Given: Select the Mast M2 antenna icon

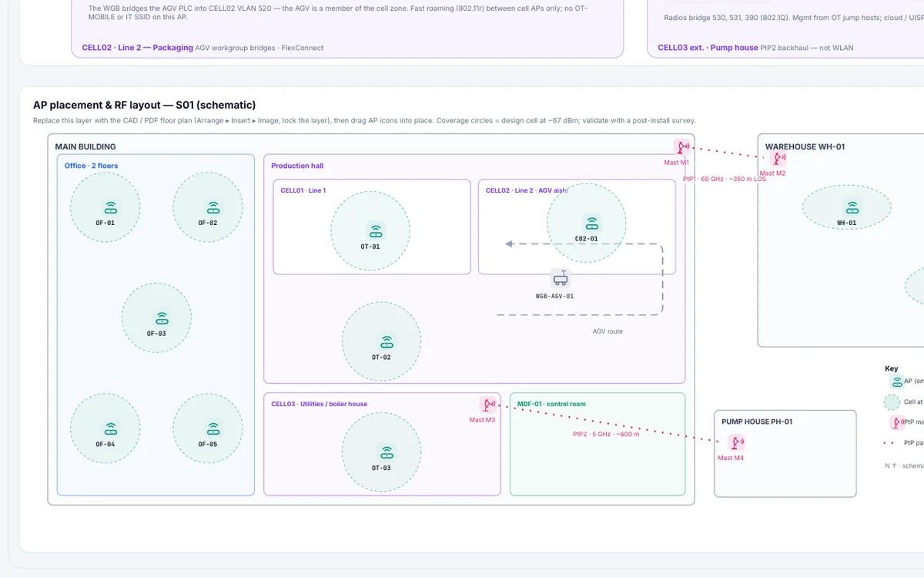Looking at the screenshot, I should [x=779, y=159].
